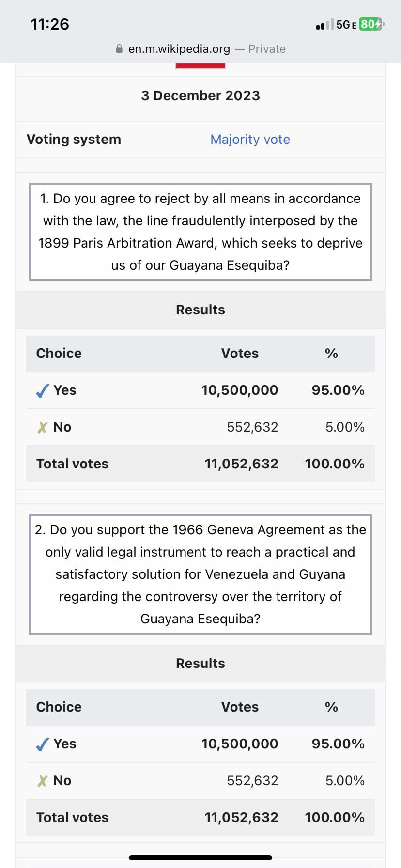
Task: Select the question 1 text box
Action: pyautogui.click(x=200, y=232)
